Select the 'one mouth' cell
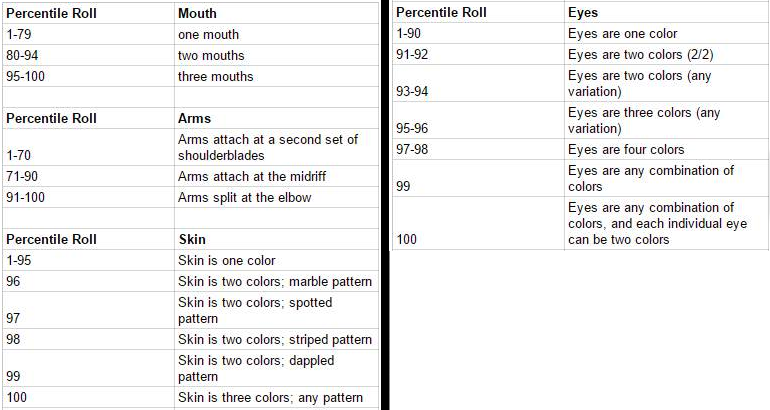Viewport: 770px width, 410px height. pyautogui.click(x=276, y=34)
